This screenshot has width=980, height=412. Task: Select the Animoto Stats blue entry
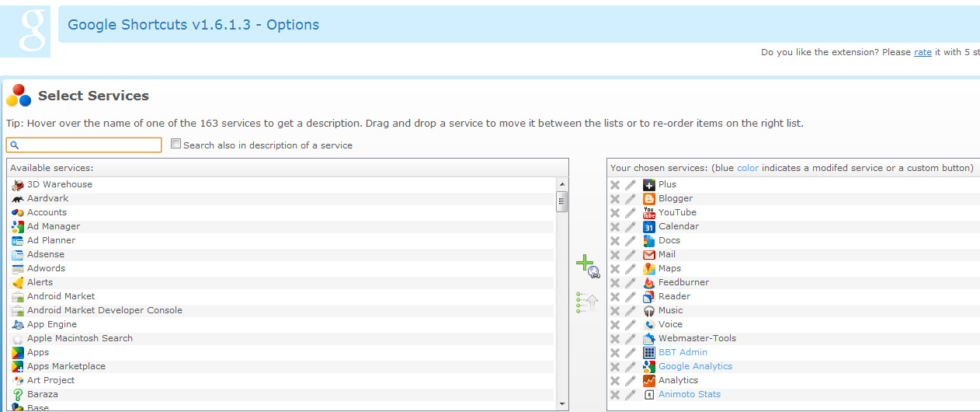pyautogui.click(x=690, y=394)
